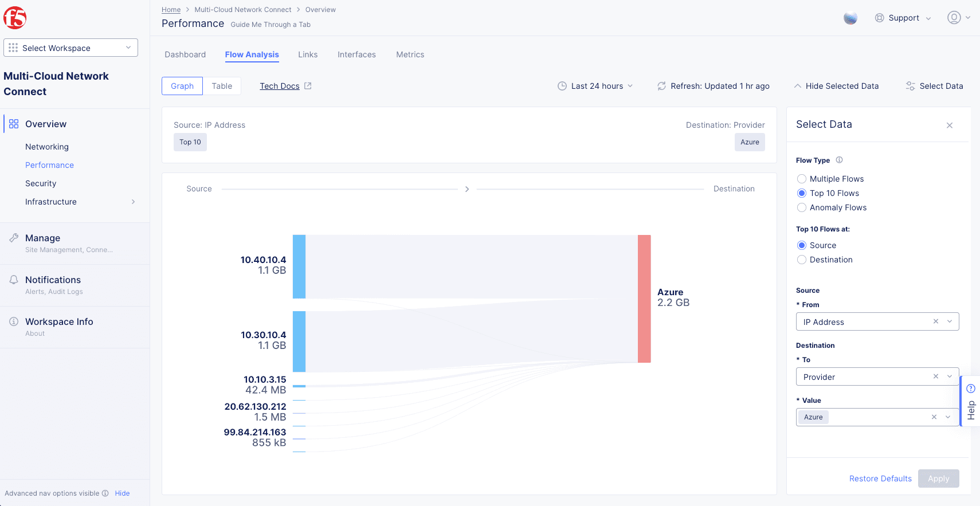
Task: Click the refresh icon next to Updated
Action: tap(661, 86)
